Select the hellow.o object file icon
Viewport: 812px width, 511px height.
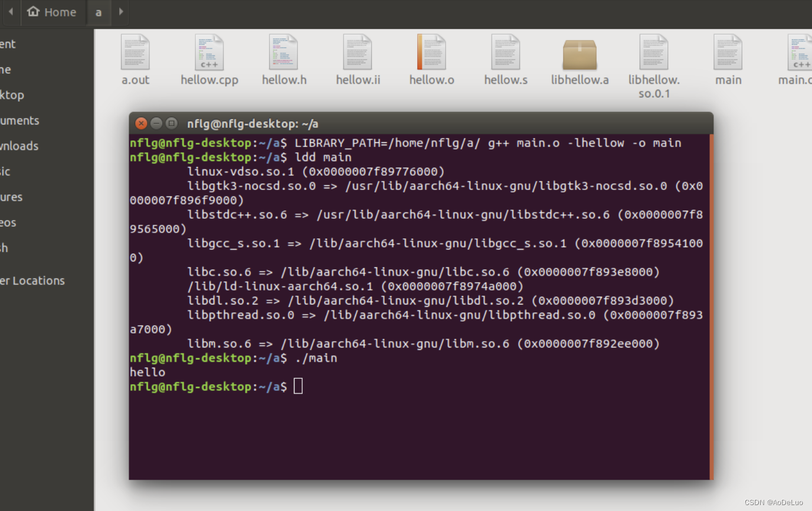click(x=431, y=52)
